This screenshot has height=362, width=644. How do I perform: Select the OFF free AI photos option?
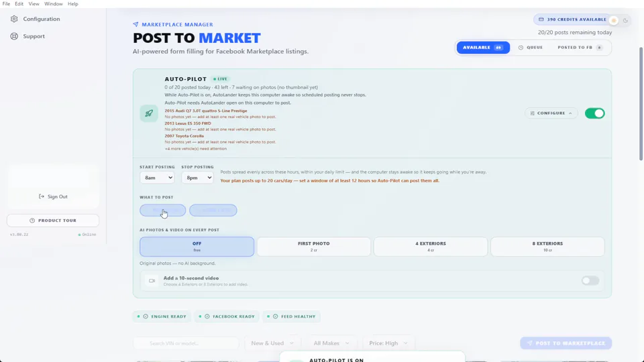pyautogui.click(x=197, y=247)
